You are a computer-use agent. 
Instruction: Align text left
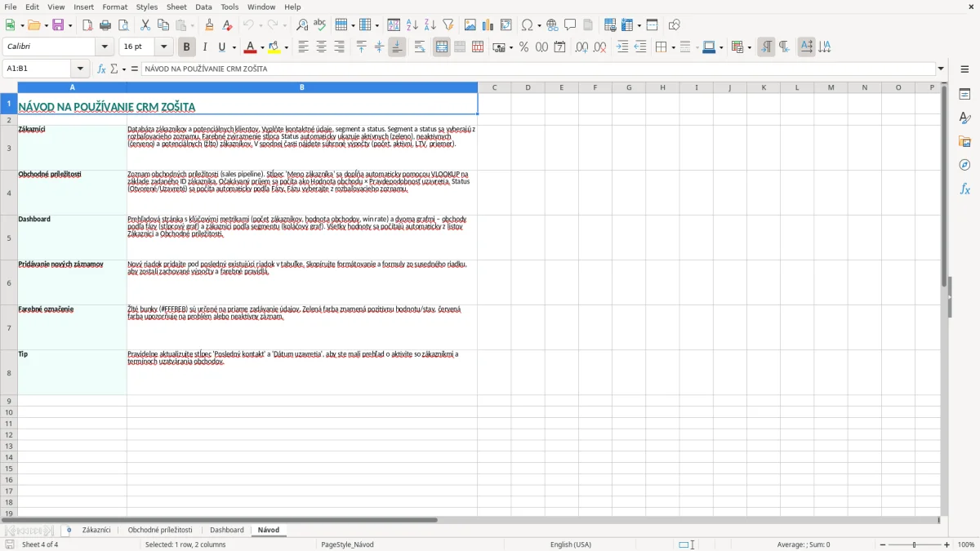click(x=303, y=47)
